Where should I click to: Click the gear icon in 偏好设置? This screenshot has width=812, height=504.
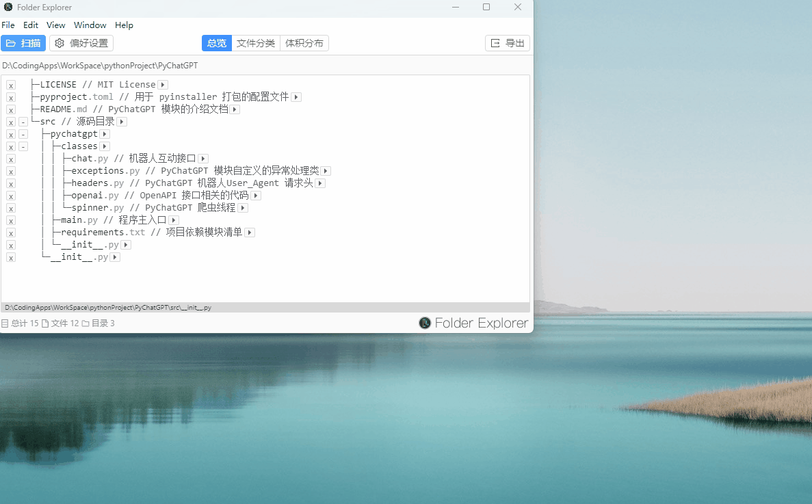point(60,43)
